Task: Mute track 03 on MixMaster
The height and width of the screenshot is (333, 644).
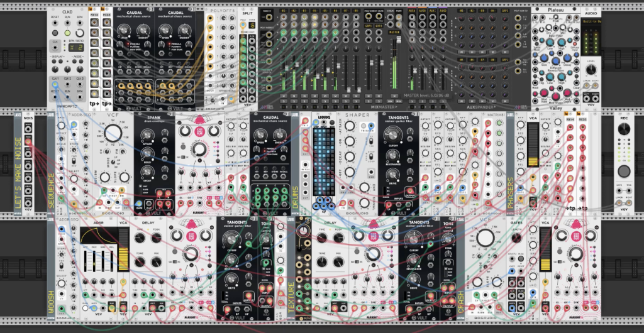Action: pyautogui.click(x=305, y=96)
